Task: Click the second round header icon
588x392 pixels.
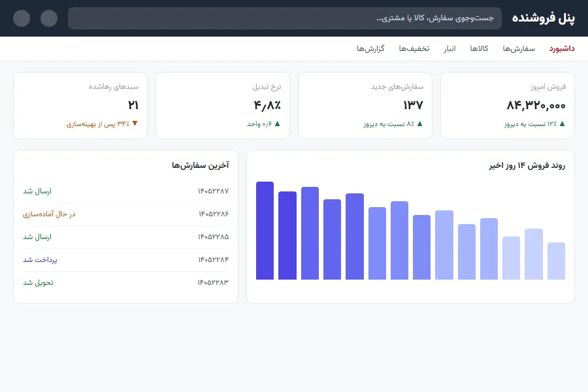Action: tap(49, 18)
